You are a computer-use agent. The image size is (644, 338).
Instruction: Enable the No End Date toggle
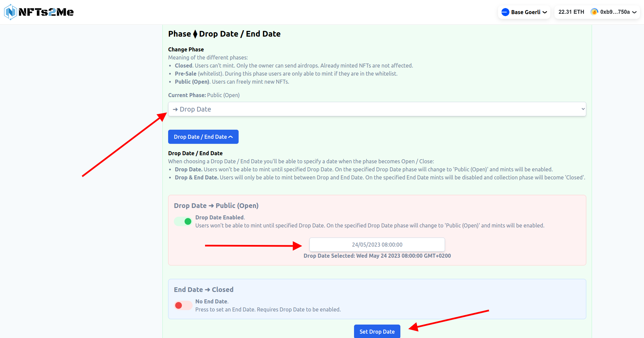(183, 305)
